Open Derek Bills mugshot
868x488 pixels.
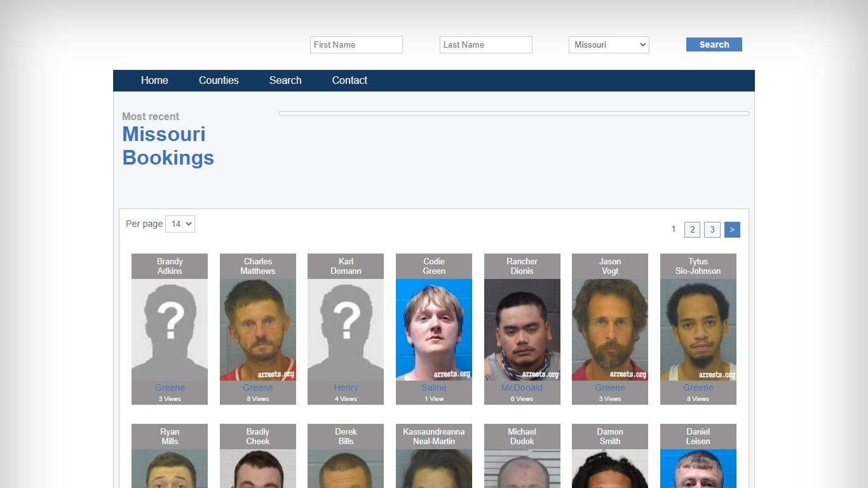coord(346,469)
